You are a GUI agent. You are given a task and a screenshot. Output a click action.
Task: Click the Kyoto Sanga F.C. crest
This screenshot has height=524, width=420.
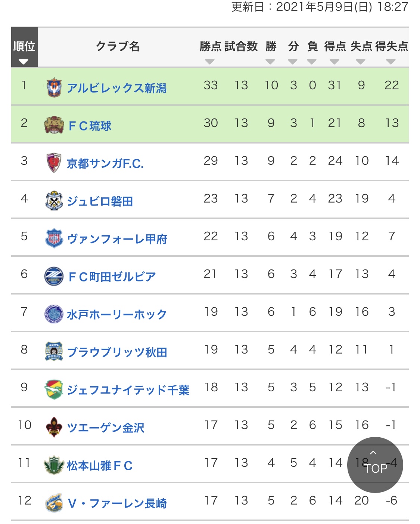coord(54,163)
